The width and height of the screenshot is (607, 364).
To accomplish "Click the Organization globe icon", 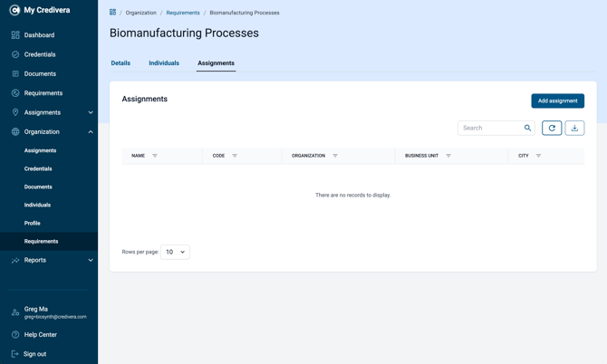I will click(15, 132).
